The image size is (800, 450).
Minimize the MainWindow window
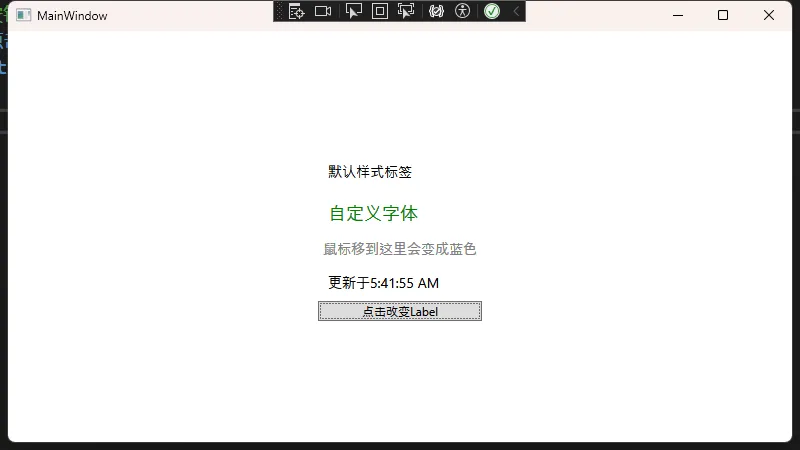pyautogui.click(x=677, y=15)
